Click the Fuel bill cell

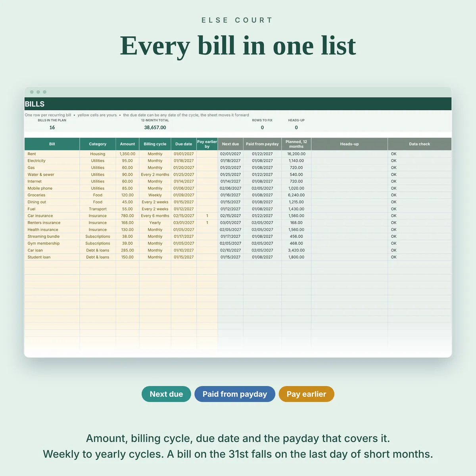pyautogui.click(x=52, y=209)
